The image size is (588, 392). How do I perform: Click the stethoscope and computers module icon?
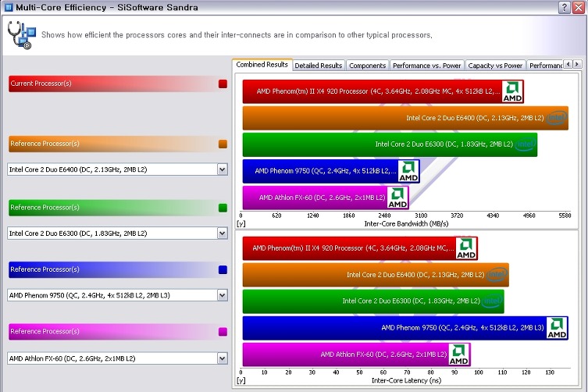(21, 35)
